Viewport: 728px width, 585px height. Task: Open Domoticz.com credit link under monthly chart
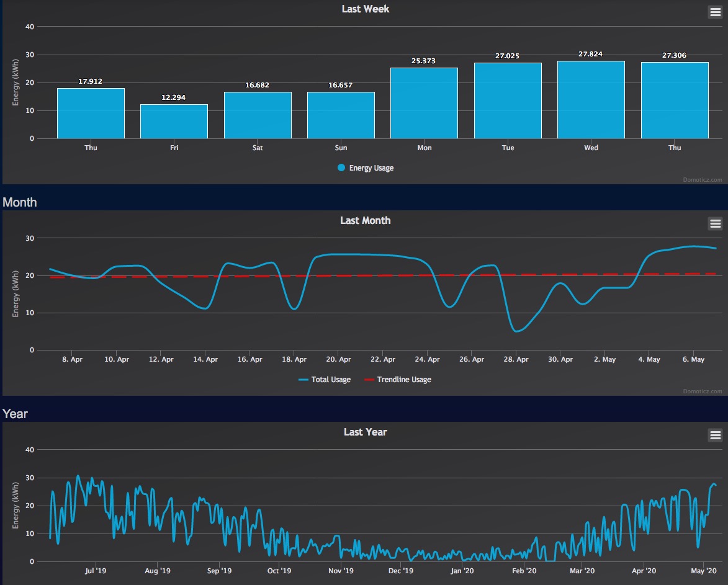(x=703, y=391)
